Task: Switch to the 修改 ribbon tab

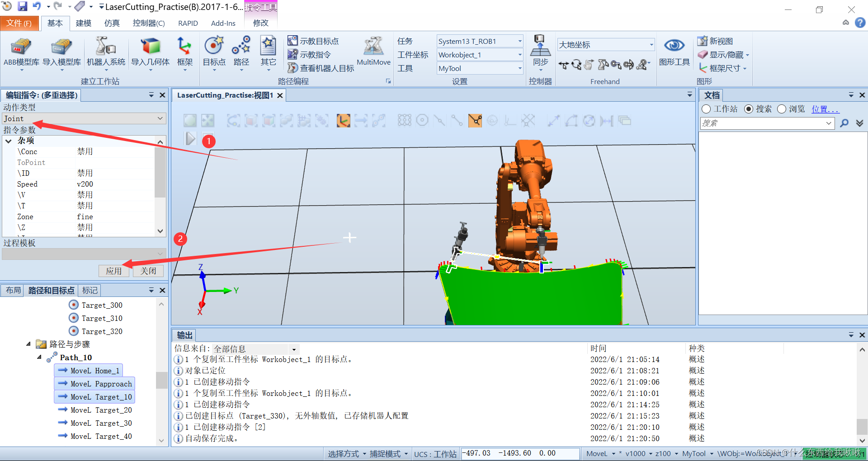Action: pos(261,23)
